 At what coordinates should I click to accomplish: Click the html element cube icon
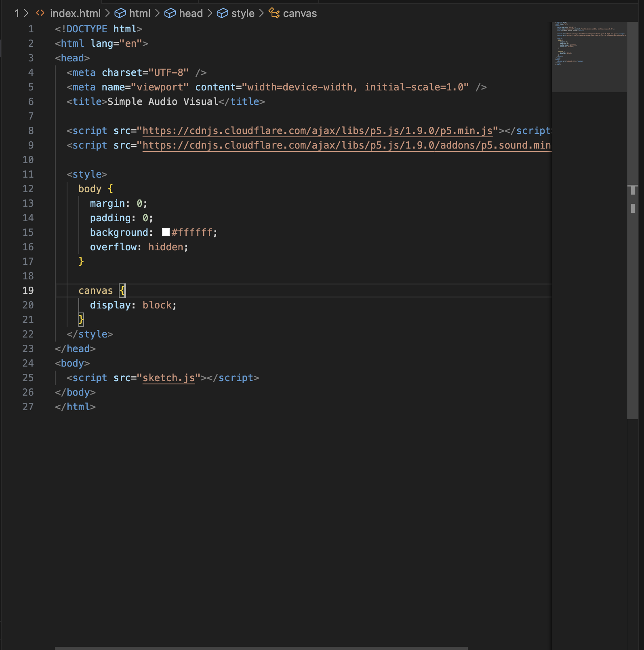120,13
